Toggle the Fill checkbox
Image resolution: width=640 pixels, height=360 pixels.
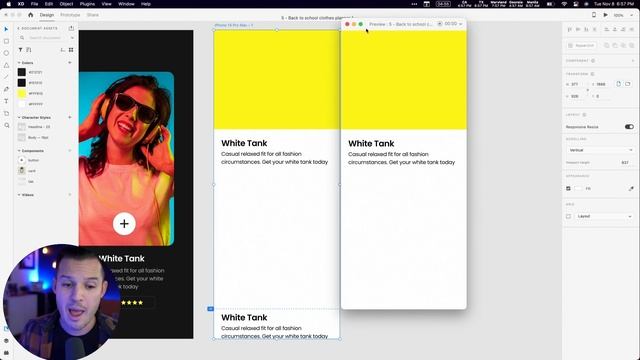(x=568, y=189)
